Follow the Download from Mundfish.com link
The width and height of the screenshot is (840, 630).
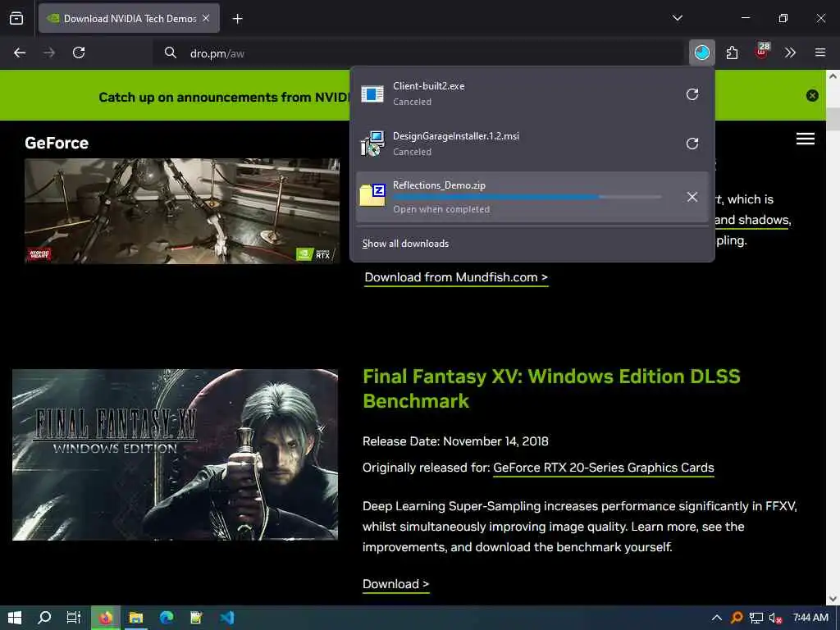tap(456, 277)
